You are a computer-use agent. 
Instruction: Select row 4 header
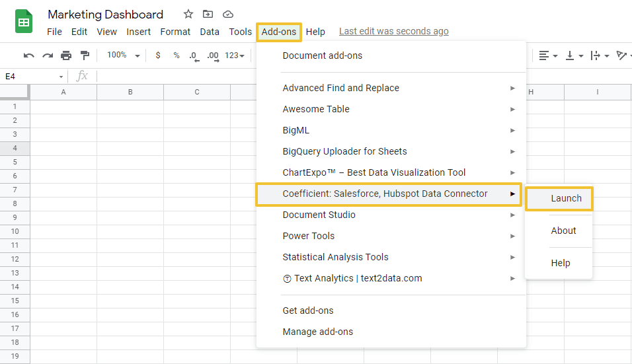point(15,148)
